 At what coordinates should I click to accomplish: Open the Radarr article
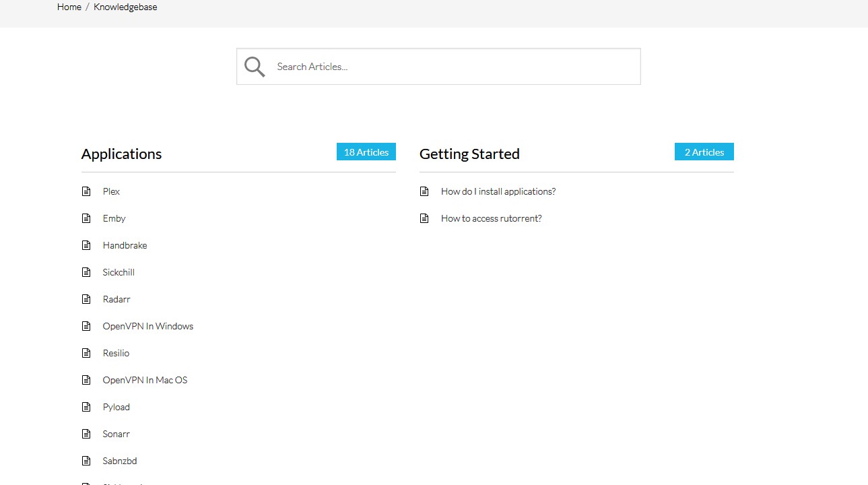(116, 299)
